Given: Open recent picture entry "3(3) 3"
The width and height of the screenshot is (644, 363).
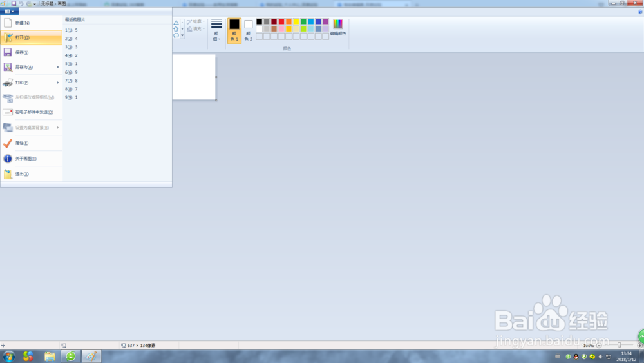Looking at the screenshot, I should point(117,47).
